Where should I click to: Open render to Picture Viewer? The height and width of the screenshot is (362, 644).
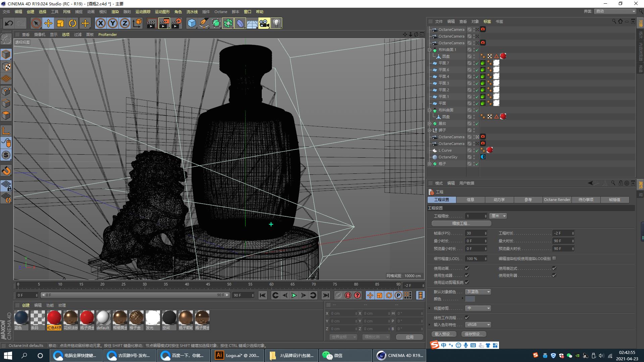point(164,23)
